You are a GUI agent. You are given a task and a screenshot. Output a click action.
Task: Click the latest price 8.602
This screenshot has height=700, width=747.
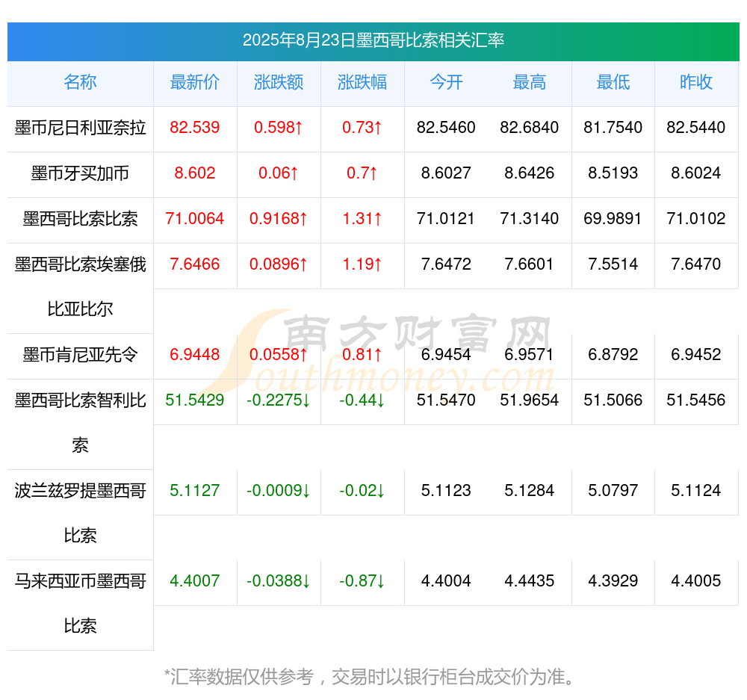pos(195,173)
